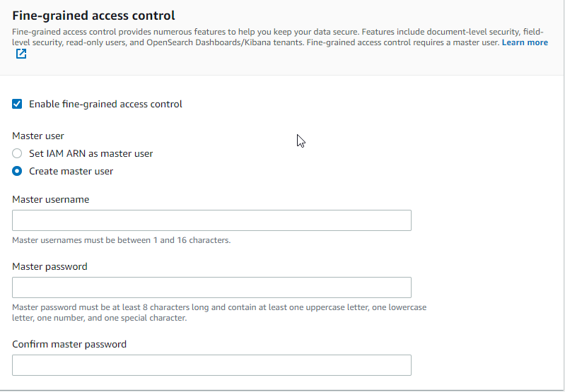The height and width of the screenshot is (392, 565).
Task: Click the Confirm master password label
Action: 69,344
